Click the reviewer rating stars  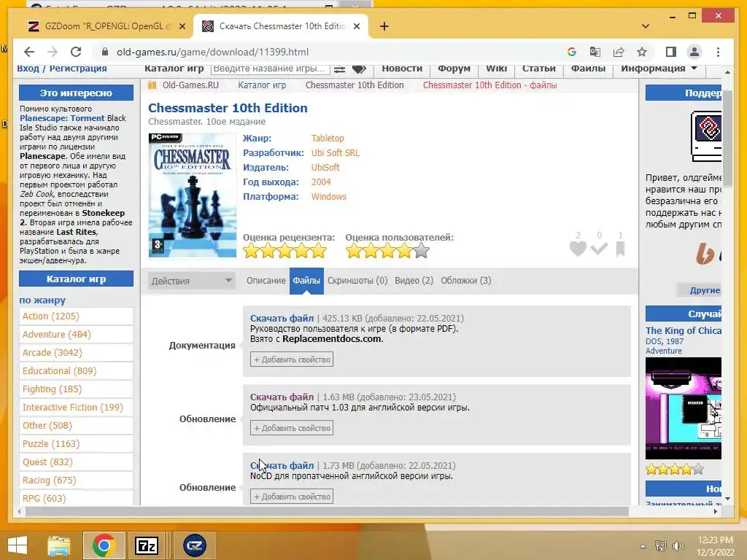pyautogui.click(x=285, y=251)
